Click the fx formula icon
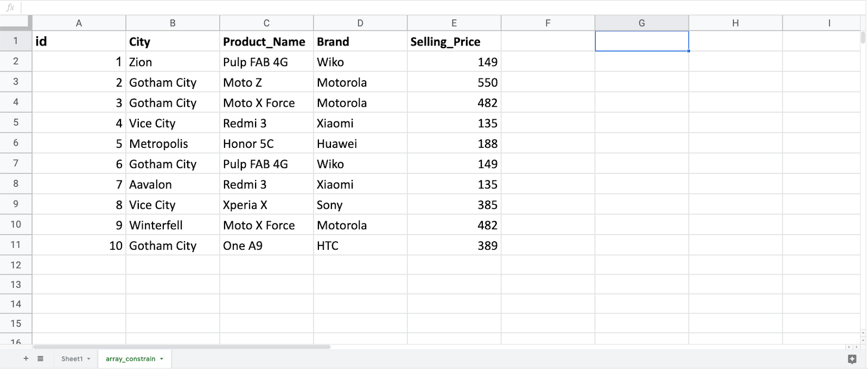Image resolution: width=868 pixels, height=369 pixels. (10, 8)
